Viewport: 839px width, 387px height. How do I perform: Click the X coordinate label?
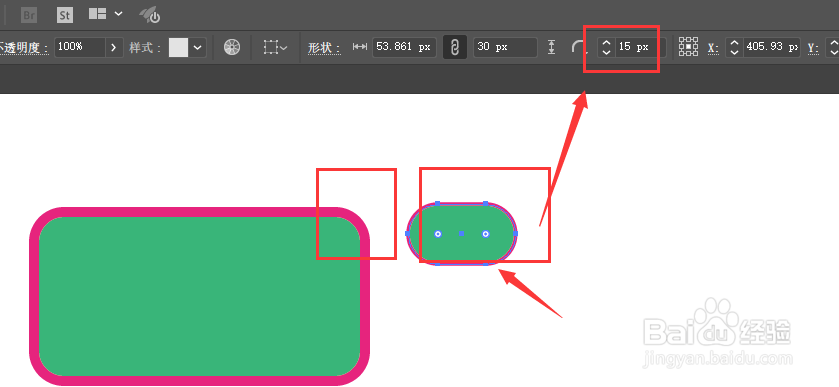click(713, 48)
